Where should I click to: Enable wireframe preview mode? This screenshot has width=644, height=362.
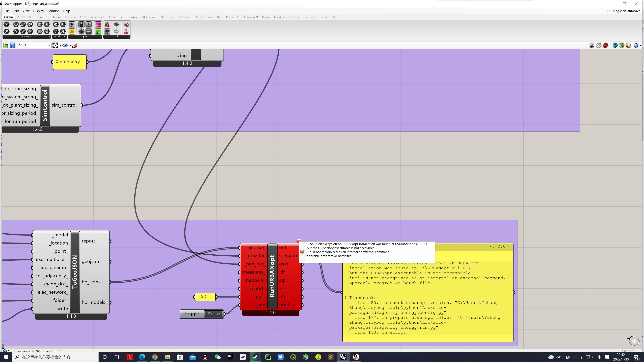pyautogui.click(x=599, y=45)
